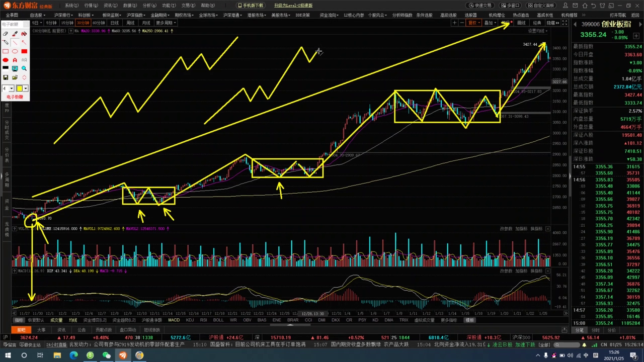The height and width of the screenshot is (362, 644).
Task: Toggle the MACD indicator tab
Action: (x=174, y=320)
